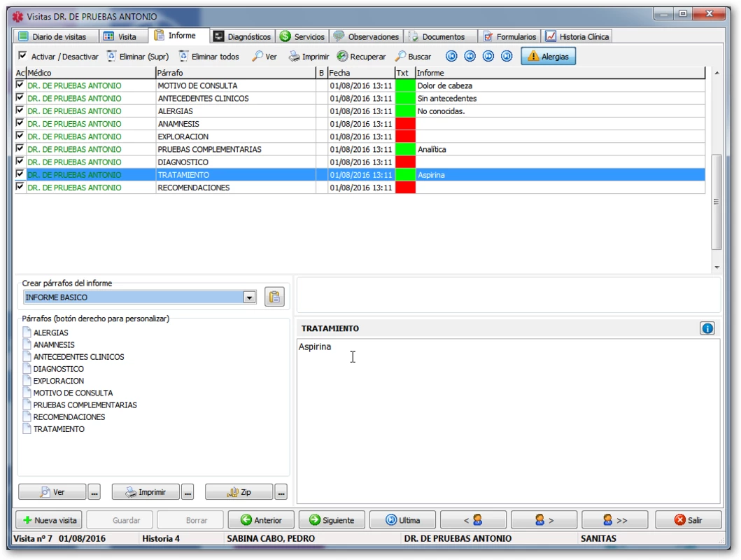This screenshot has width=741, height=560.
Task: Switch to the Diagnósticos tab
Action: tap(242, 36)
